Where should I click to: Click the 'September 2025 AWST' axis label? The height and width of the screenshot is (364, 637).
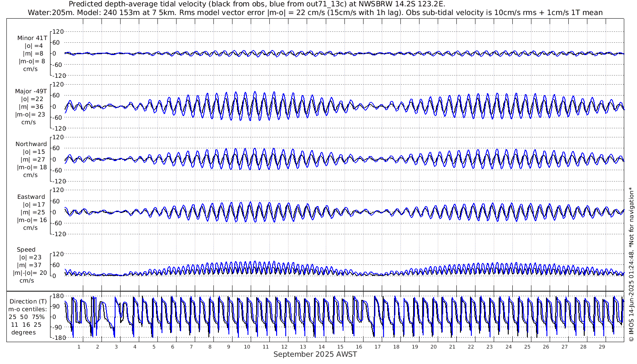point(315,354)
